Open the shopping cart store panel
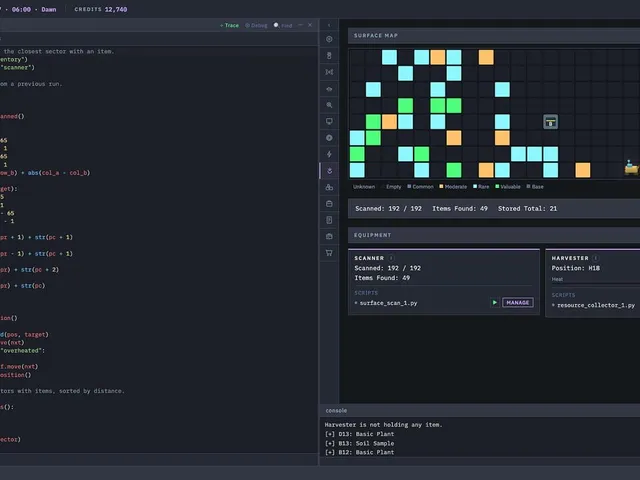This screenshot has height=480, width=640. tap(329, 253)
